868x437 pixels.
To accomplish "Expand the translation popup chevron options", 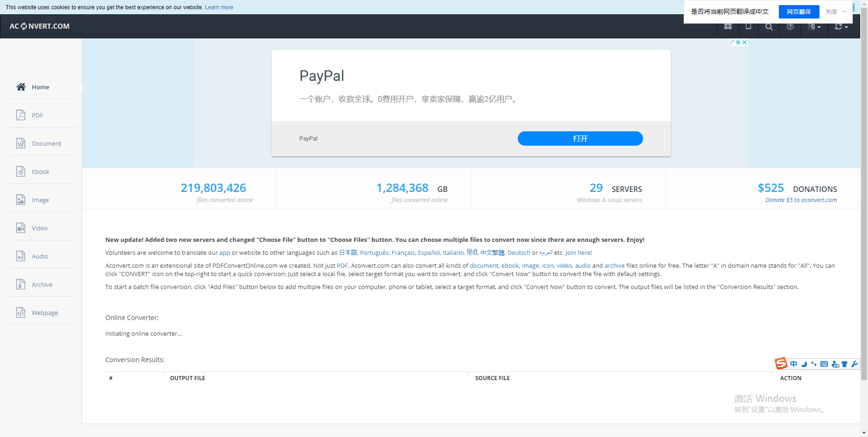I will click(x=844, y=12).
